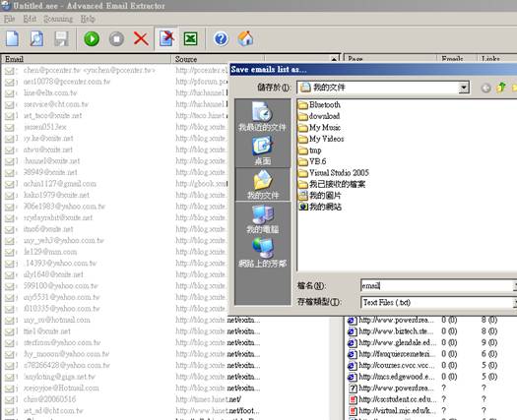Select the My Pictures folder (我的圖片)
Screen dimensions: 517x420
[320, 196]
